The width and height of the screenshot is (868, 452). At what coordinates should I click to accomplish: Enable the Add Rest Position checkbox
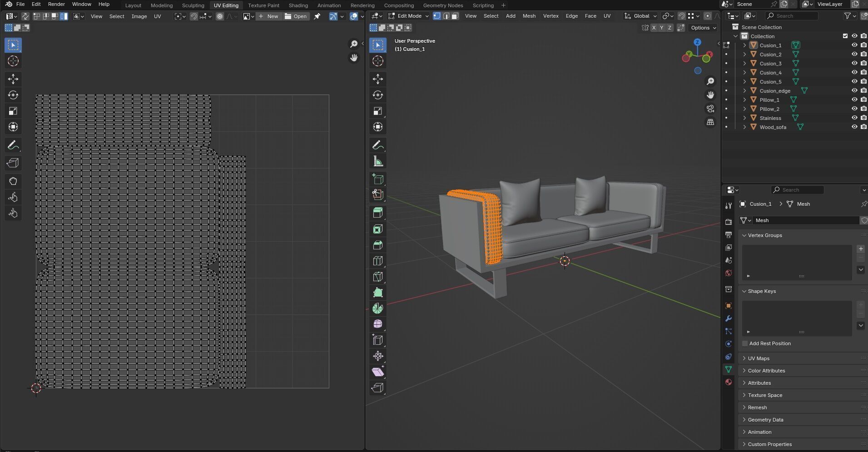coord(744,343)
